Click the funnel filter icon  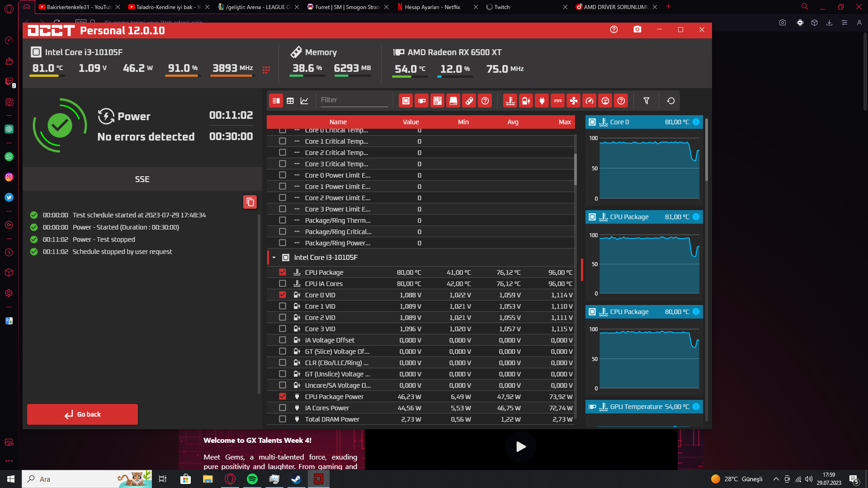click(646, 101)
